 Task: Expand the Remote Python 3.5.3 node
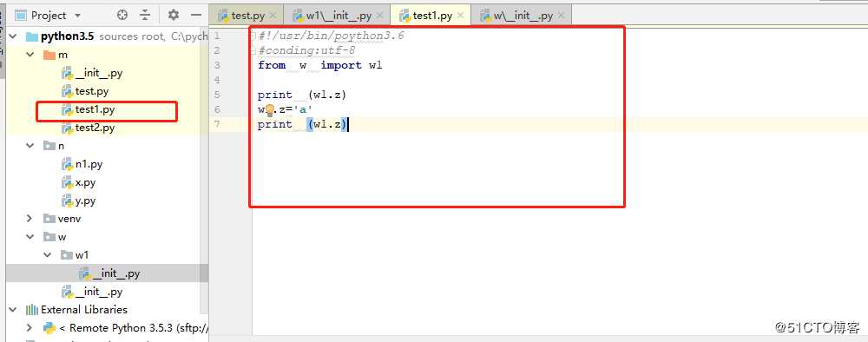[30, 327]
